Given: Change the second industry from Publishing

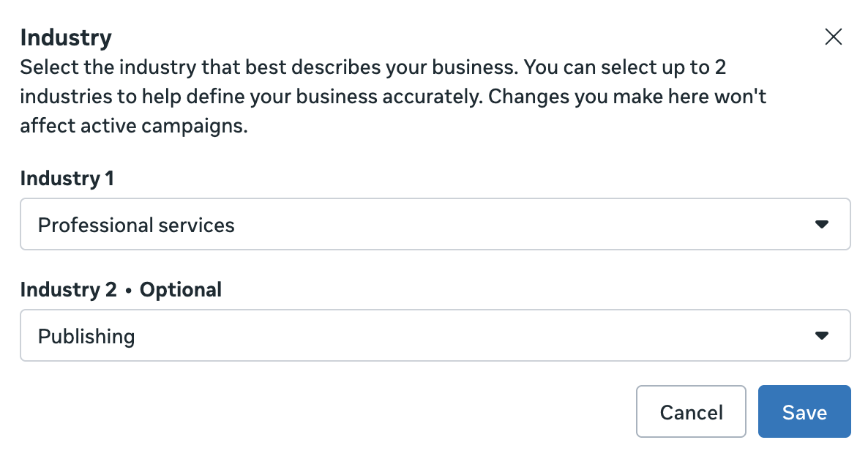Looking at the screenshot, I should 435,336.
